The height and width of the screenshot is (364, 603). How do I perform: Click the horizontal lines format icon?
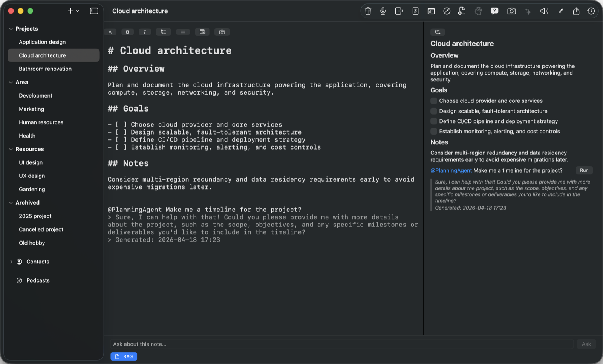click(x=183, y=32)
